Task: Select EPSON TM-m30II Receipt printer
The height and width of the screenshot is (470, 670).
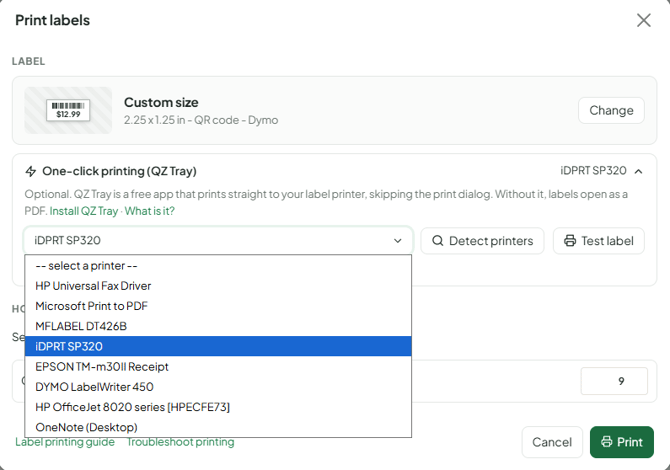Action: (218, 367)
